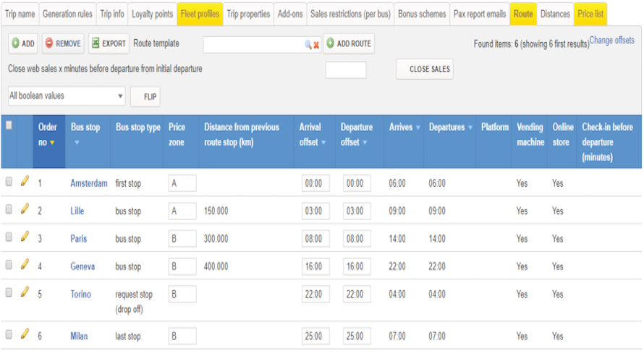Open the Fleet profiles tab
This screenshot has height=362, width=644.
[x=200, y=14]
